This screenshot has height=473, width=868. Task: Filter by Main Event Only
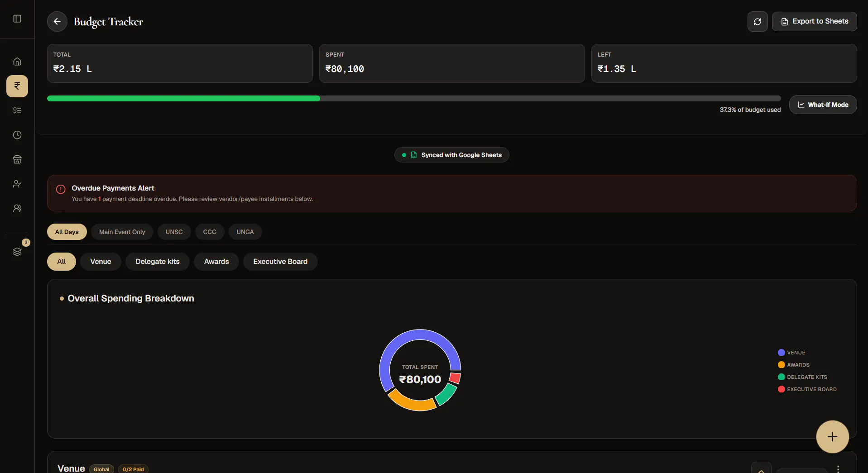(x=122, y=232)
